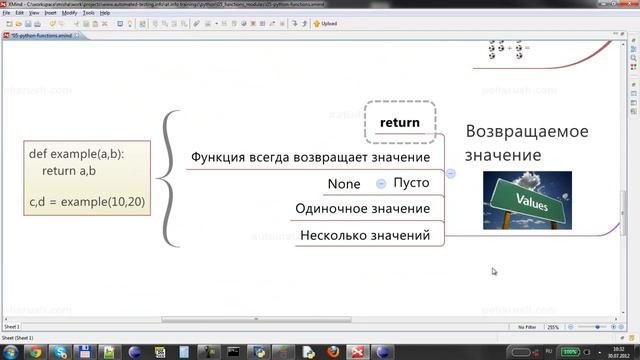Click the taskbar clock showing date

(619, 352)
